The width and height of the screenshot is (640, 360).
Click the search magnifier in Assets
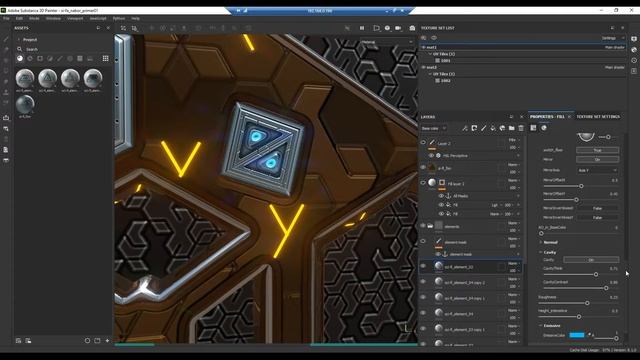[x=19, y=49]
